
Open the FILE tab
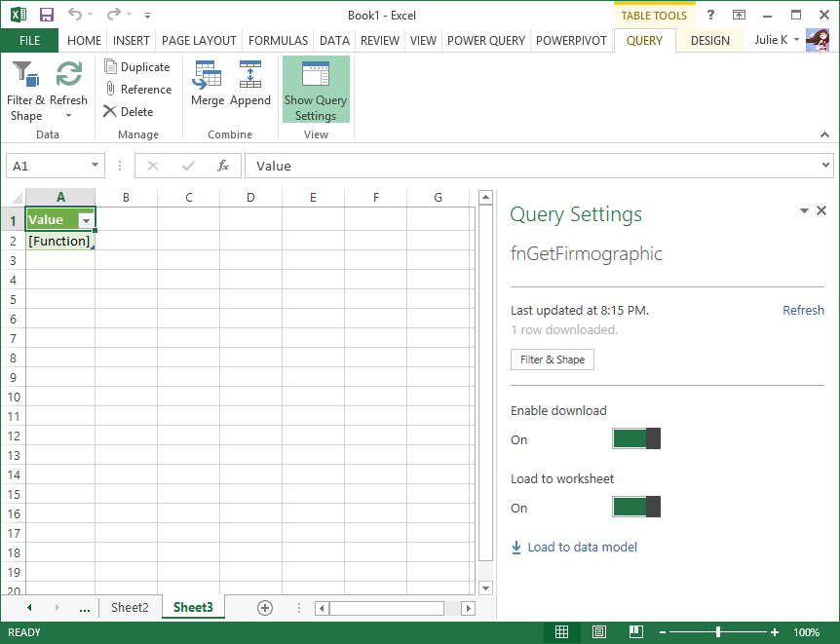[29, 41]
